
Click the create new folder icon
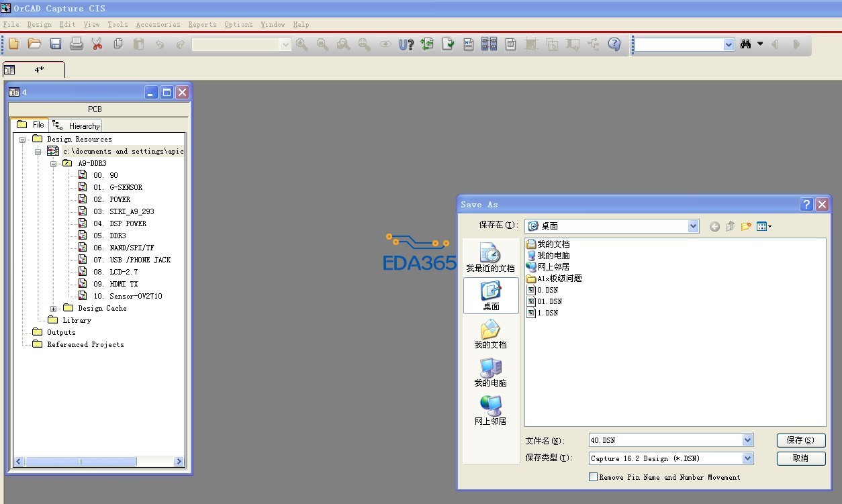click(x=745, y=227)
